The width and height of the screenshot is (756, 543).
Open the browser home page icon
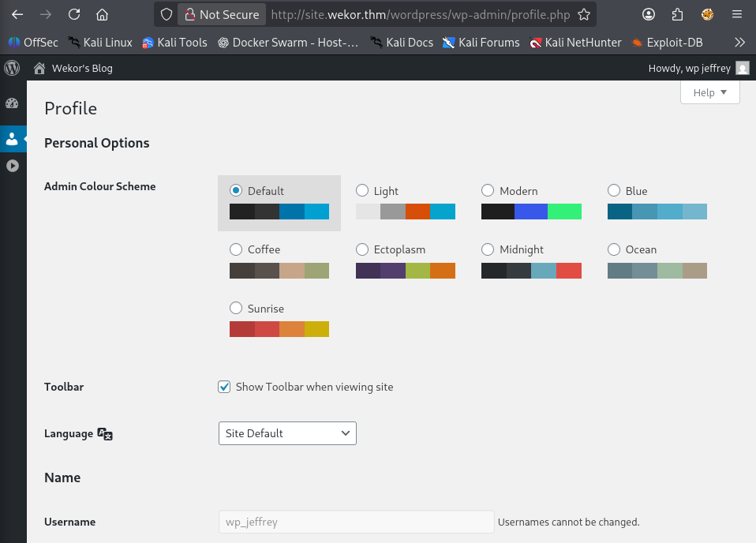coord(103,14)
